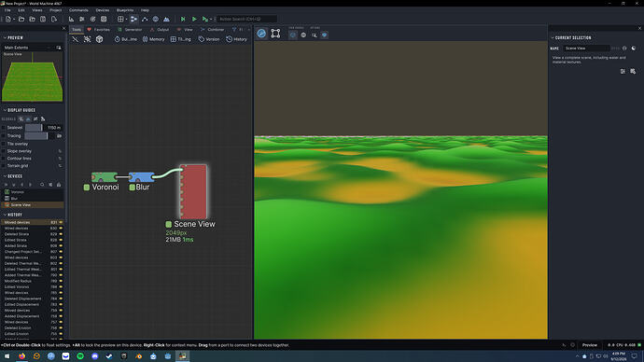
Task: Select the Blur row in the Devices list
Action: click(x=32, y=198)
